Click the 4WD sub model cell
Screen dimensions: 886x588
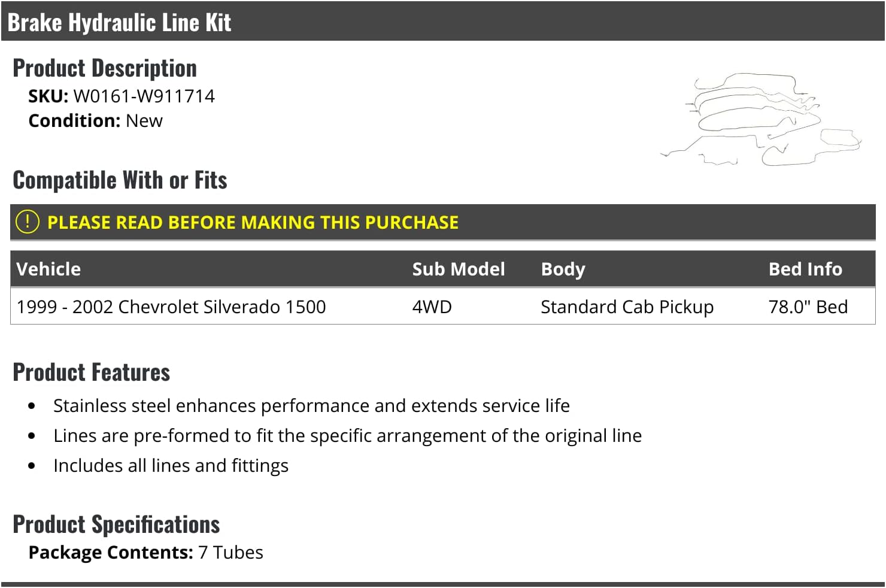point(432,307)
